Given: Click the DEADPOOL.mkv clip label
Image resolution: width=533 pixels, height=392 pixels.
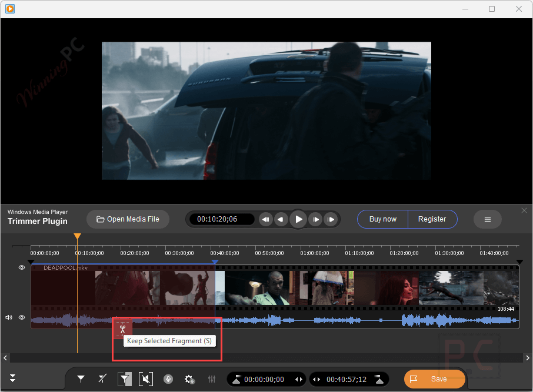Looking at the screenshot, I should [x=66, y=267].
